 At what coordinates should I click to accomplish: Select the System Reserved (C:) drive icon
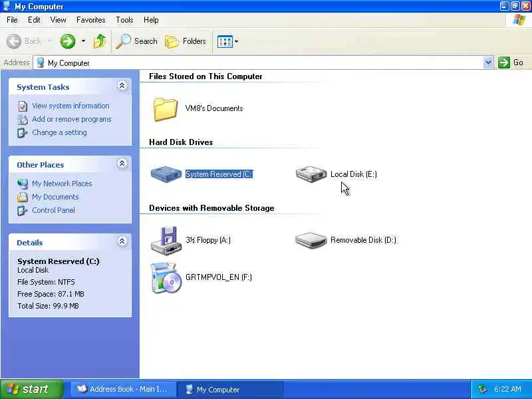tap(166, 174)
